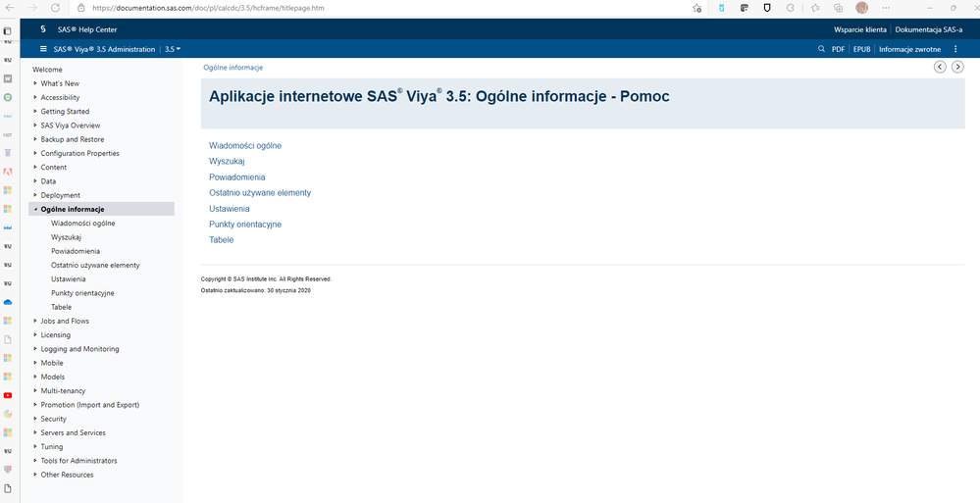Open the vertical tabs actions icon at the top of the tab strip
The height and width of the screenshot is (503, 980).
click(x=8, y=30)
